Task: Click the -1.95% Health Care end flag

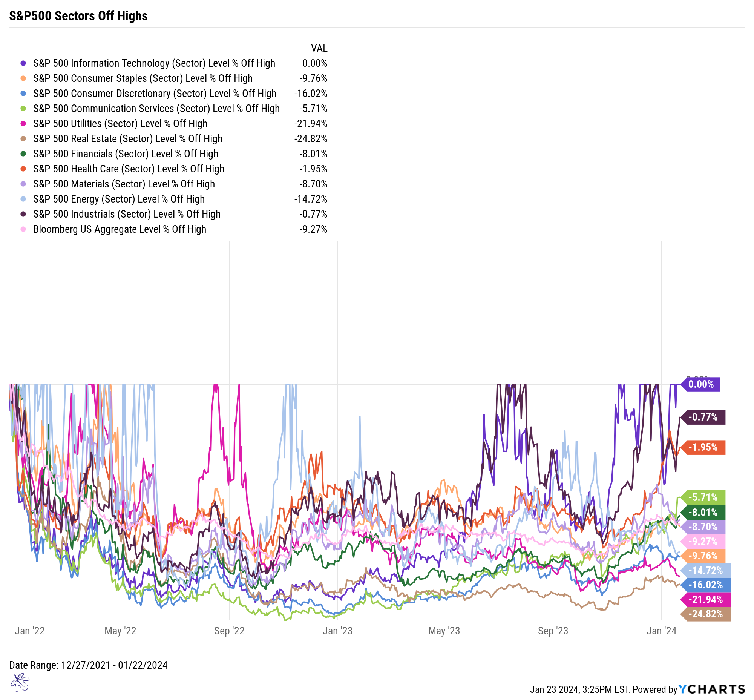Action: [x=703, y=447]
